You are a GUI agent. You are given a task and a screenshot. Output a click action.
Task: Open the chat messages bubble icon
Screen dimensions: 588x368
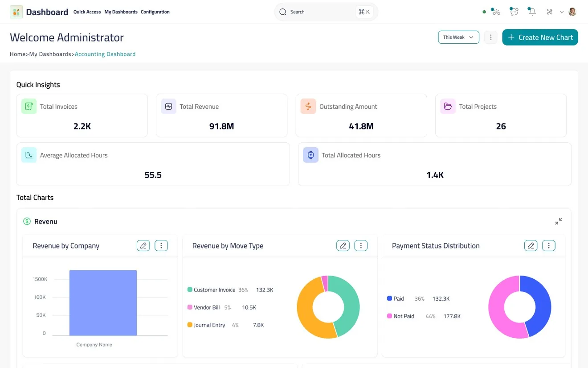pyautogui.click(x=514, y=12)
